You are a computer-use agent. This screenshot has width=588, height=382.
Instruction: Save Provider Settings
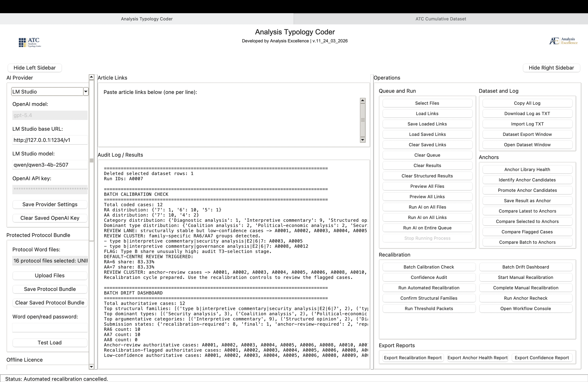[x=50, y=204]
